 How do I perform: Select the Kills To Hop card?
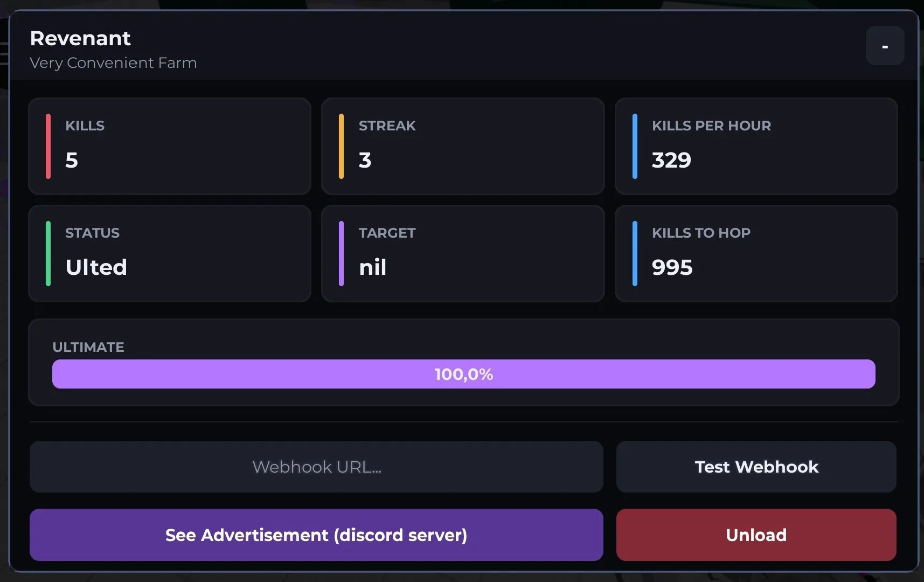[x=756, y=253]
